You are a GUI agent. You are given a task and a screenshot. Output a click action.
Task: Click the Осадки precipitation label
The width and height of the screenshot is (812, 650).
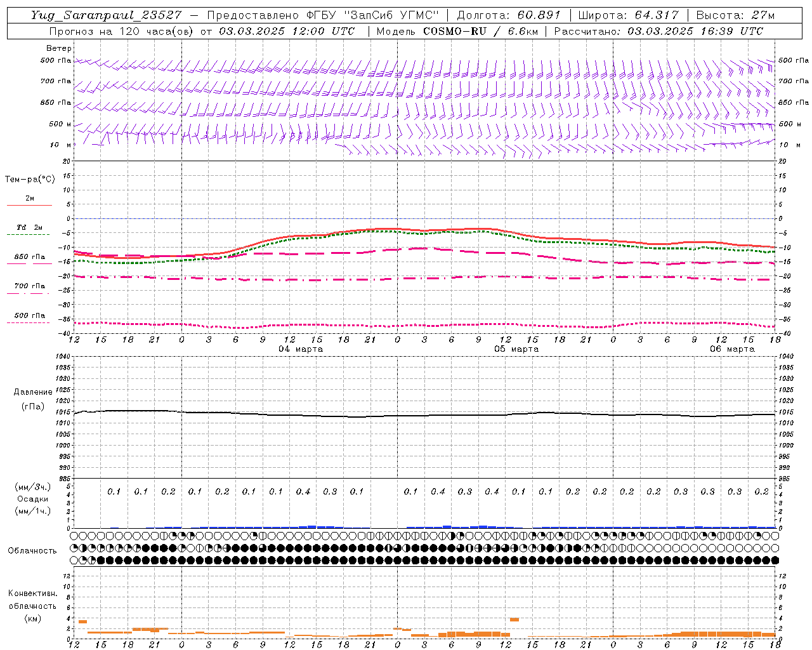[33, 499]
